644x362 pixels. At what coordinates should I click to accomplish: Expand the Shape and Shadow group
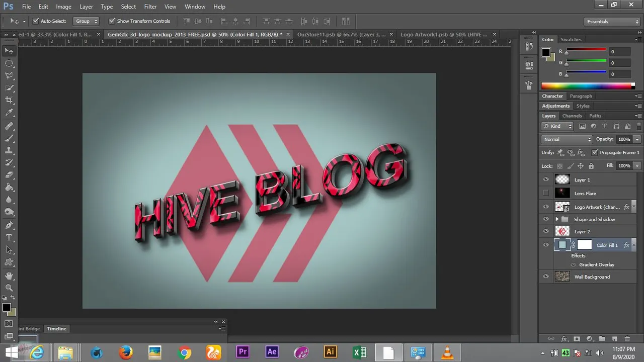557,219
